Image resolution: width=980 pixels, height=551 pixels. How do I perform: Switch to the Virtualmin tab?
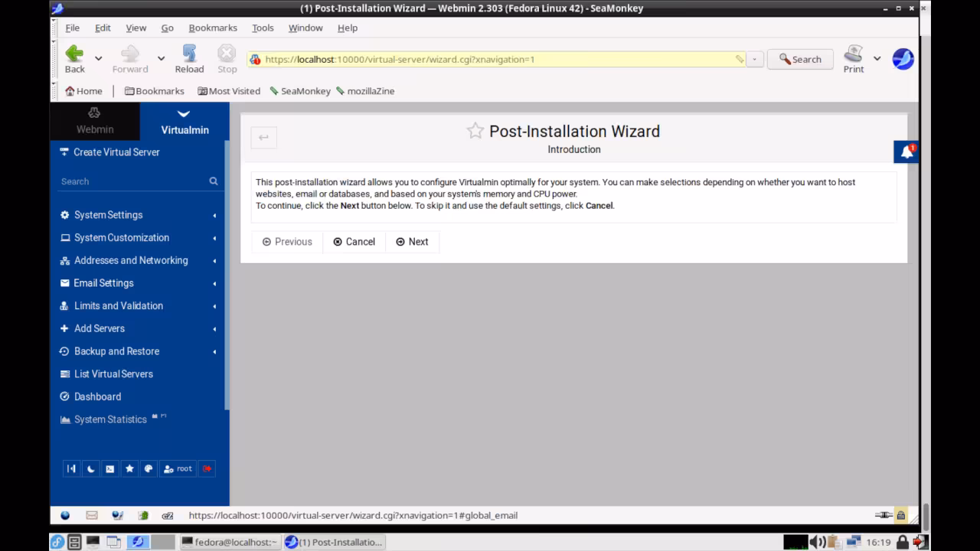coord(185,122)
